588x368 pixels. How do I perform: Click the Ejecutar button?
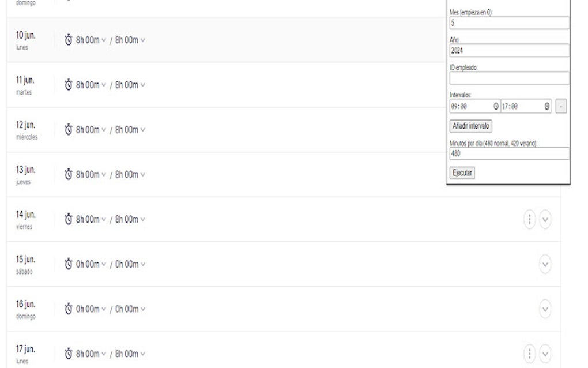[461, 172]
